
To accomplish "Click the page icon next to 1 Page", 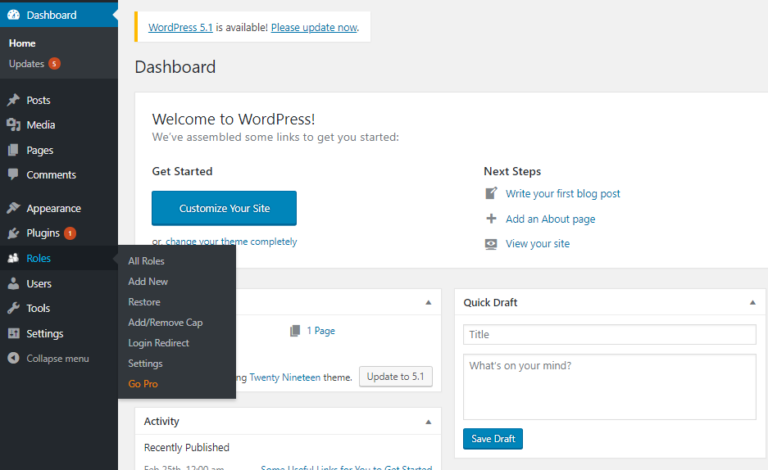I will click(x=295, y=331).
